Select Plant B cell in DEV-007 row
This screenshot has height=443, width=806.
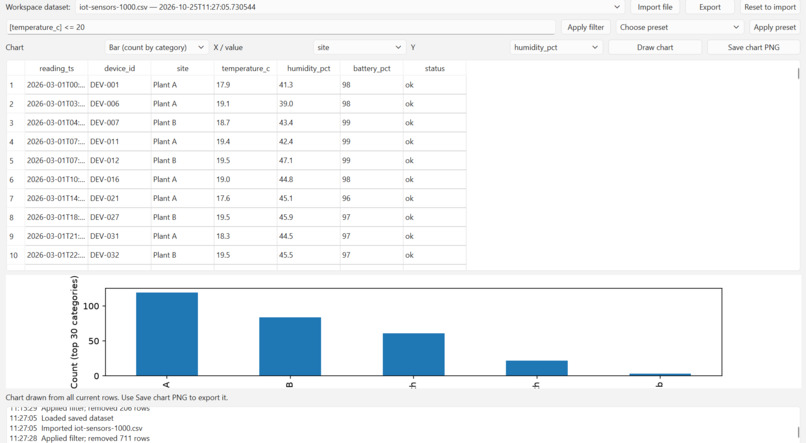click(182, 123)
